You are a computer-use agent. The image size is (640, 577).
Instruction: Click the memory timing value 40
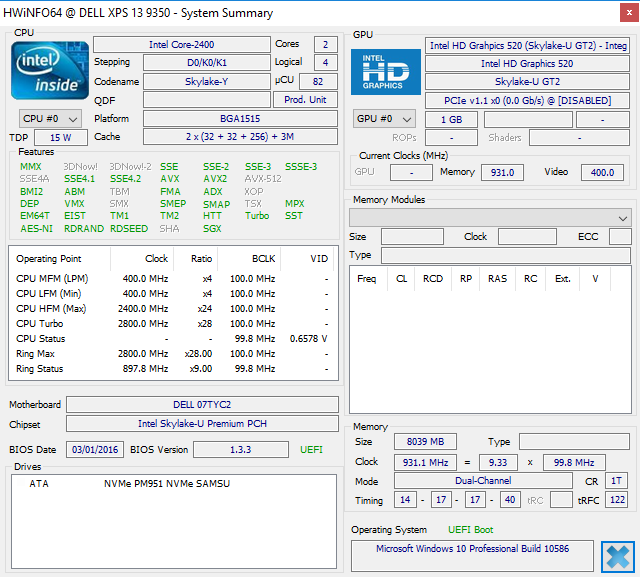point(509,500)
